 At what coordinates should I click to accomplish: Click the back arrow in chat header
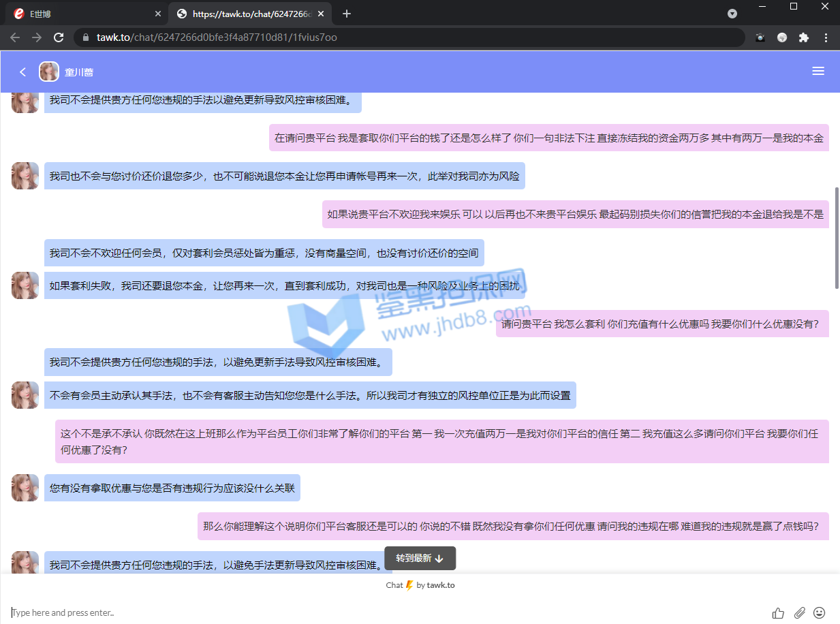click(x=22, y=72)
